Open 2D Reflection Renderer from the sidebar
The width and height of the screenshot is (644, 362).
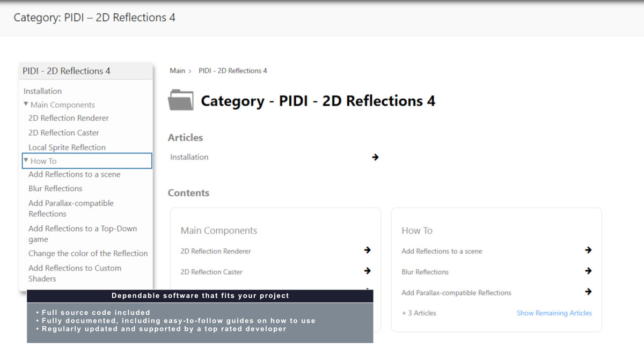pos(68,118)
